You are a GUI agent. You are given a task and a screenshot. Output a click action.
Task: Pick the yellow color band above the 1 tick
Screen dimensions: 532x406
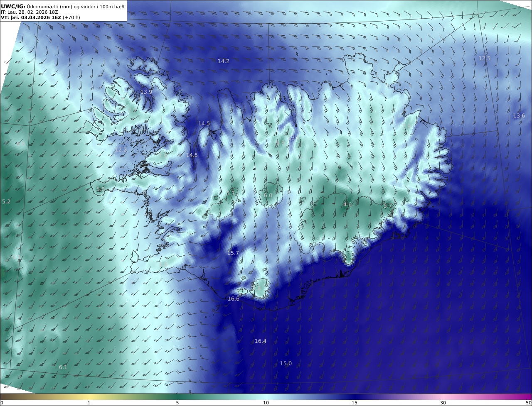(x=89, y=396)
